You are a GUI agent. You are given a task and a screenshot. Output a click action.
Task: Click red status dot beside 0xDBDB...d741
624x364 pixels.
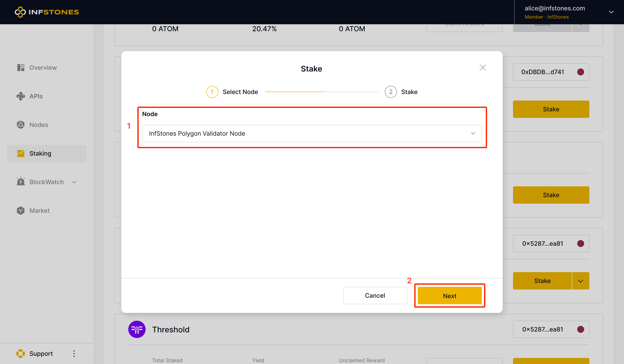(580, 72)
